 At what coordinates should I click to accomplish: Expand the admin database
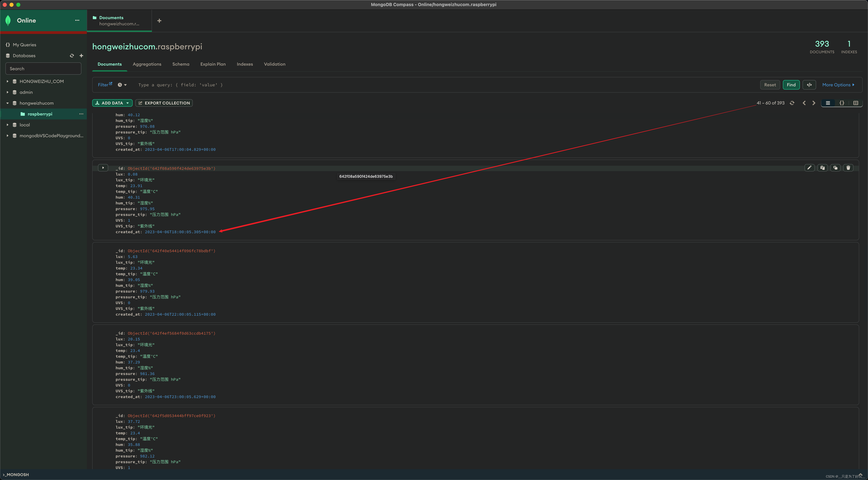tap(7, 92)
